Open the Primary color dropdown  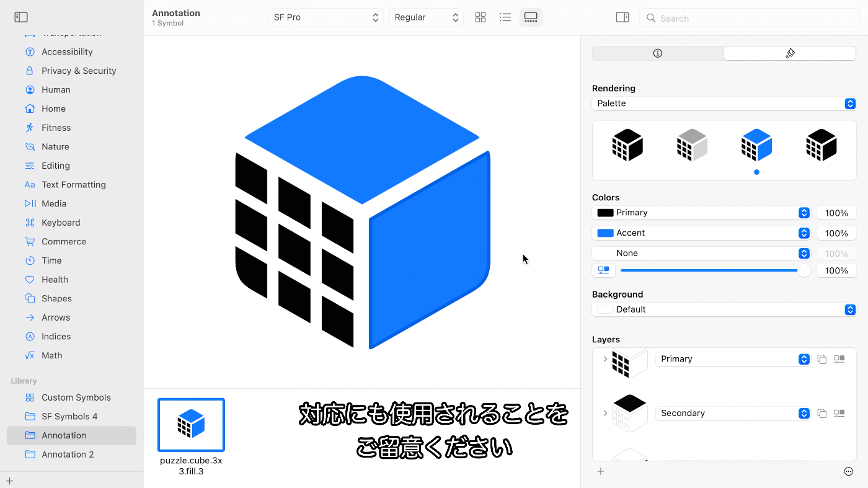pyautogui.click(x=702, y=213)
